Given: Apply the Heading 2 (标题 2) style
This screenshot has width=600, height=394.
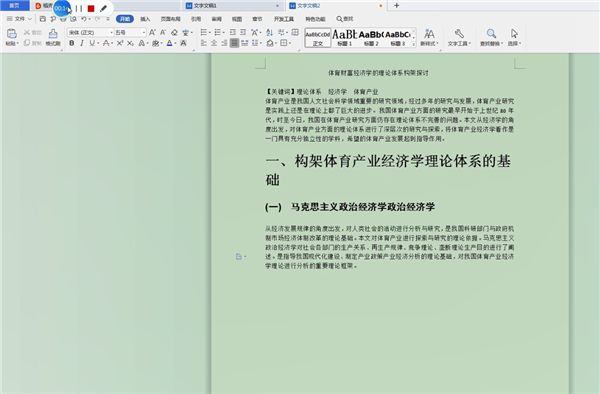Looking at the screenshot, I should [x=371, y=37].
